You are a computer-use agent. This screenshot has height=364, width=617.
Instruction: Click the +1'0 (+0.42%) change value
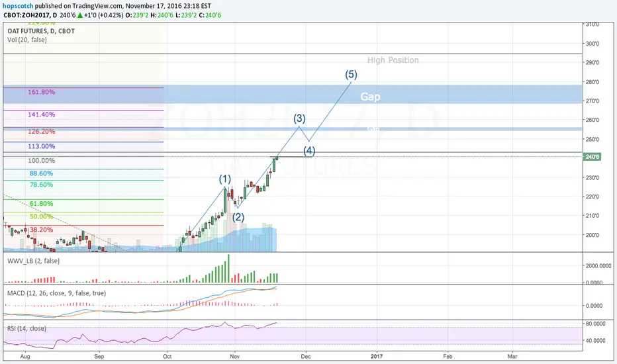(x=103, y=15)
